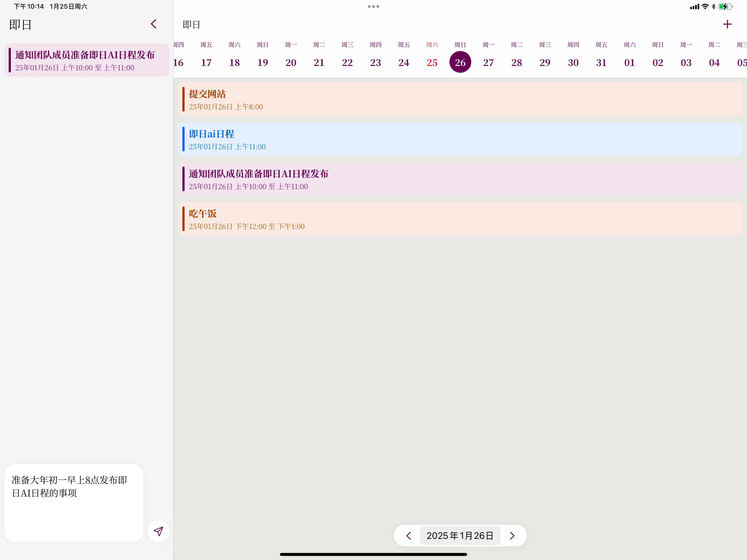
Task: Tap the battery icon in status bar
Action: (x=725, y=7)
